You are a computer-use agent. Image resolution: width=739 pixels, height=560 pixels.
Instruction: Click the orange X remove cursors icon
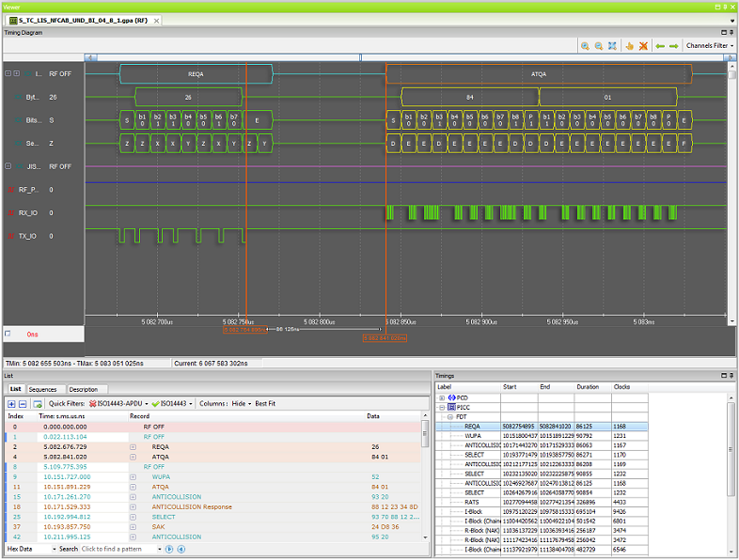pos(643,45)
